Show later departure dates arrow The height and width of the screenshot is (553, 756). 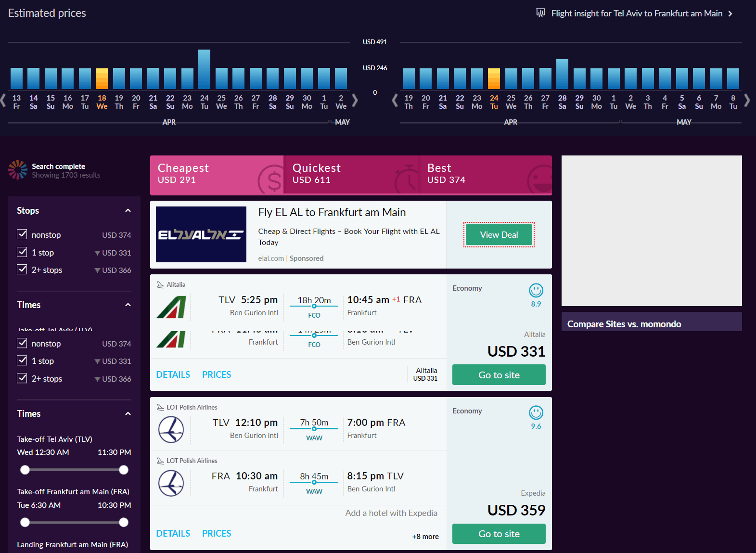tap(355, 100)
